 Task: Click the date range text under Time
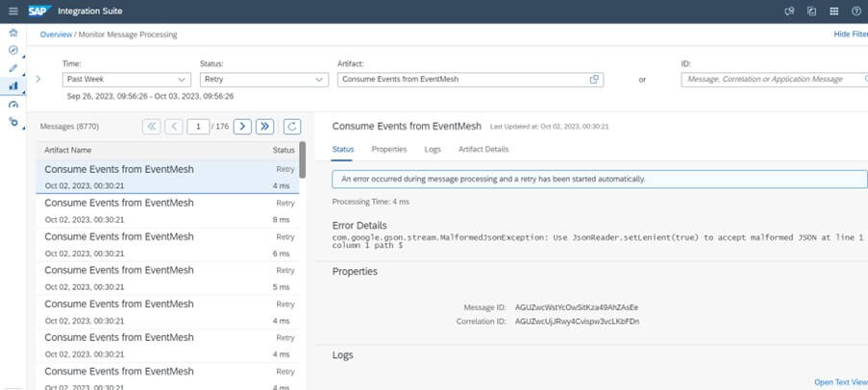click(x=150, y=96)
